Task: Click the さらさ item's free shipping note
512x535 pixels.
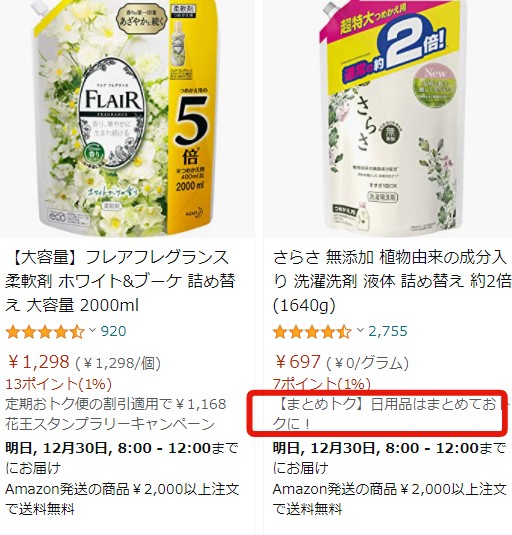Action: click(390, 499)
